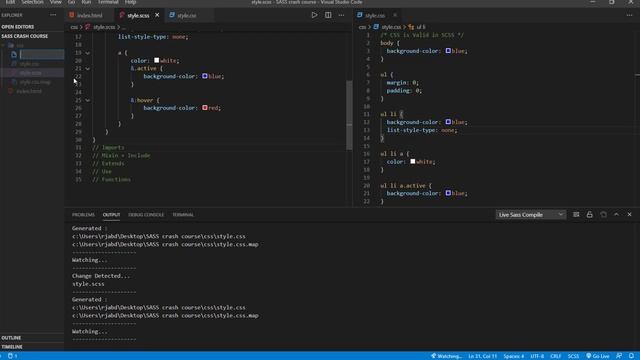This screenshot has width=640, height=360.
Task: Expand the OPEN EDITORS section
Action: point(32,27)
